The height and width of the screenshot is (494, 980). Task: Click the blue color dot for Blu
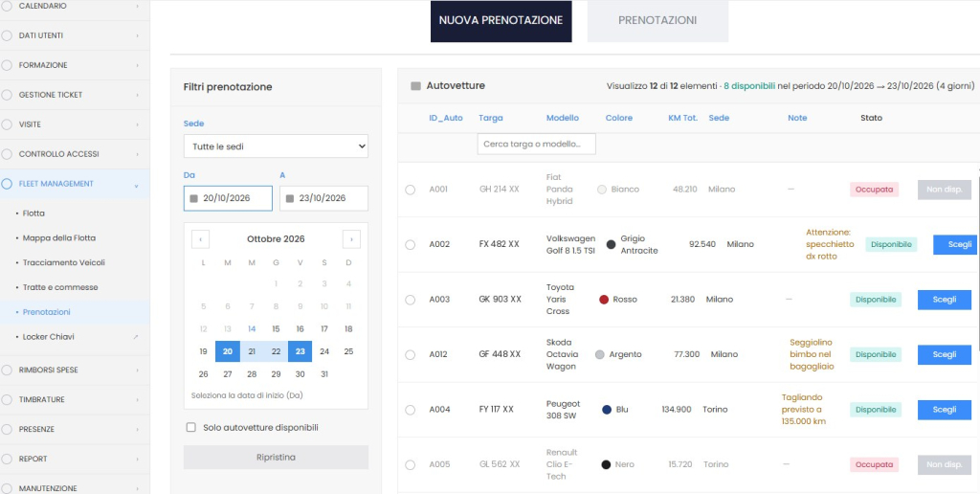[x=606, y=410]
